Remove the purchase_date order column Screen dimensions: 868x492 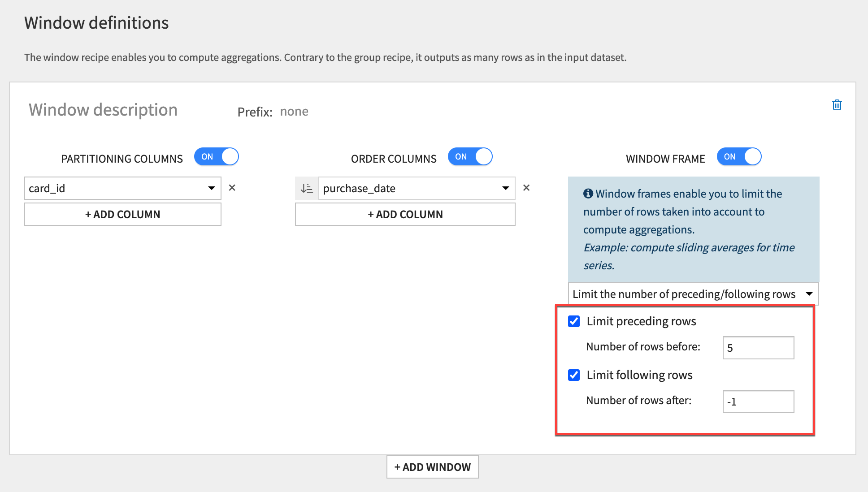(x=526, y=188)
